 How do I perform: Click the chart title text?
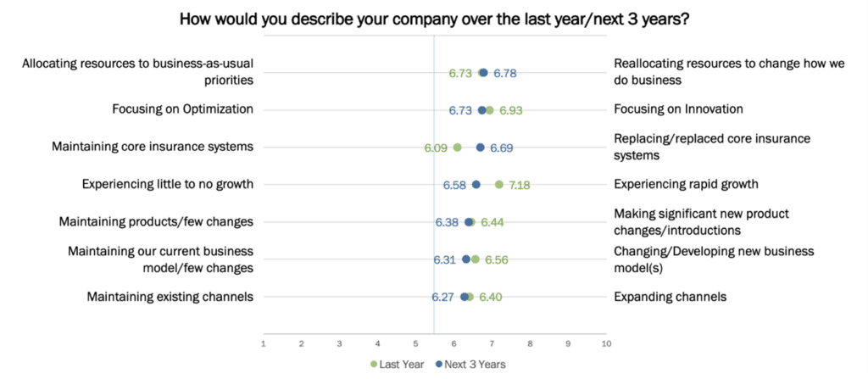click(434, 19)
